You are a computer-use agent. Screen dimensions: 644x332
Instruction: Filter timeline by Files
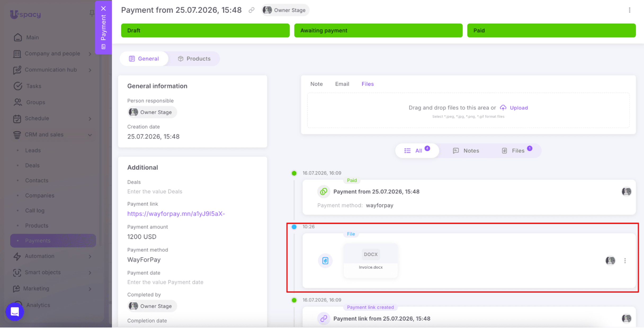pos(517,151)
